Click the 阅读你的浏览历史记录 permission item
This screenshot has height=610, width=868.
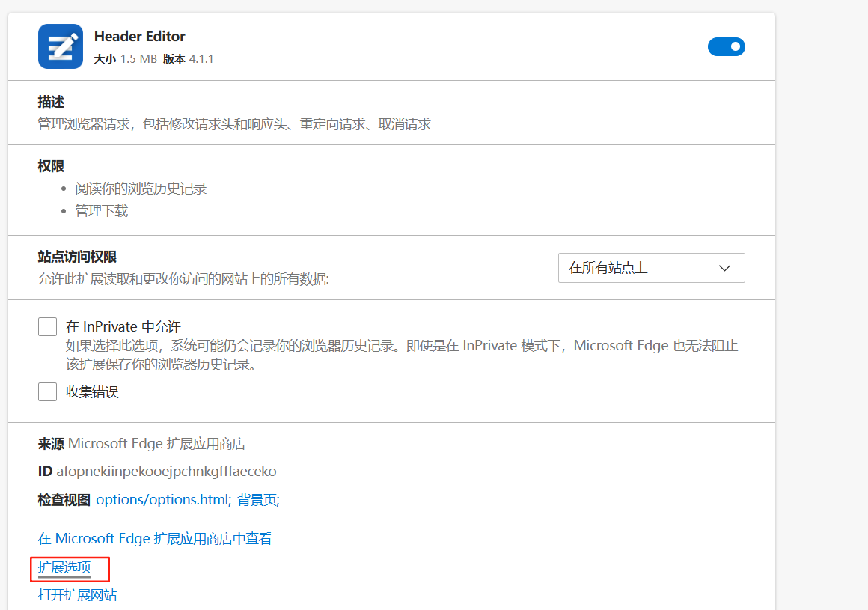[141, 189]
